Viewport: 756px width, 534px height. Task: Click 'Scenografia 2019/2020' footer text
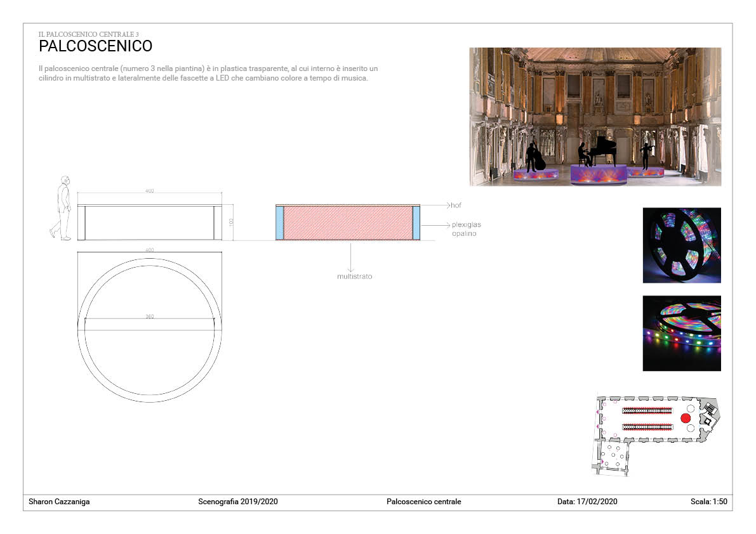click(238, 502)
